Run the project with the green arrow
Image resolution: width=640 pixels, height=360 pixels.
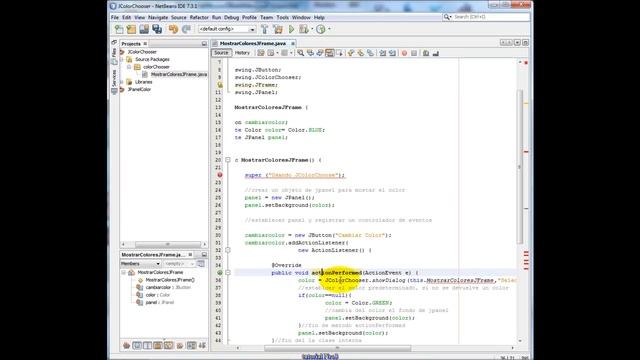click(291, 29)
